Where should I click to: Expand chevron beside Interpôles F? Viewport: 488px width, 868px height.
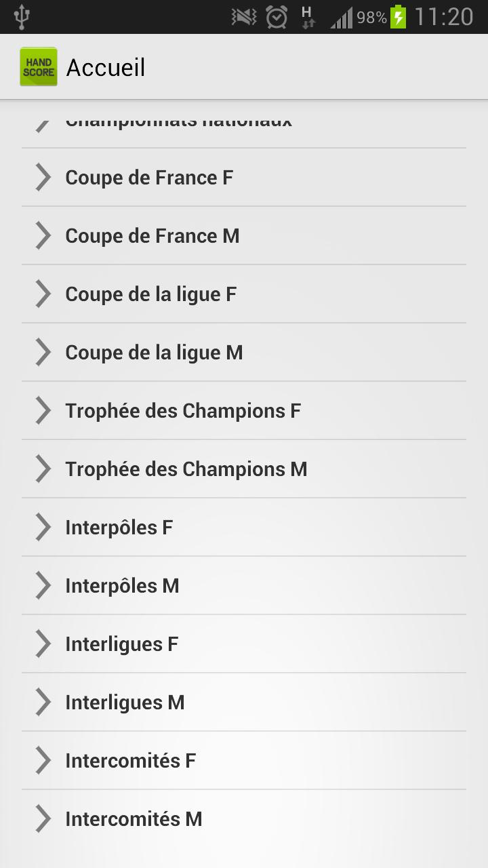tap(43, 528)
